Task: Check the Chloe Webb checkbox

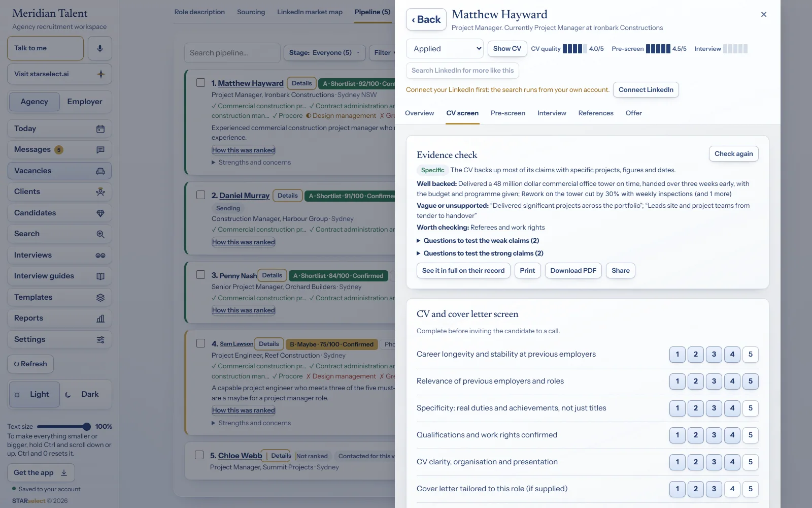Action: click(199, 455)
